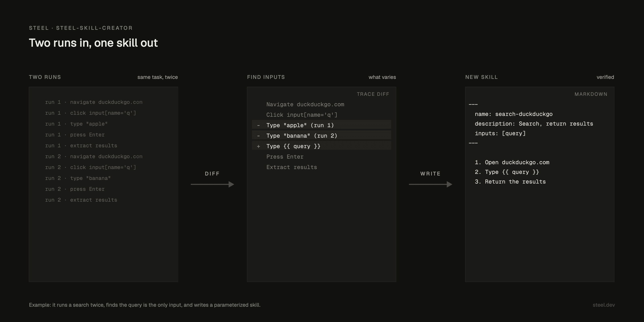Click 'run 2 · click input[name='q']' line

(x=91, y=167)
